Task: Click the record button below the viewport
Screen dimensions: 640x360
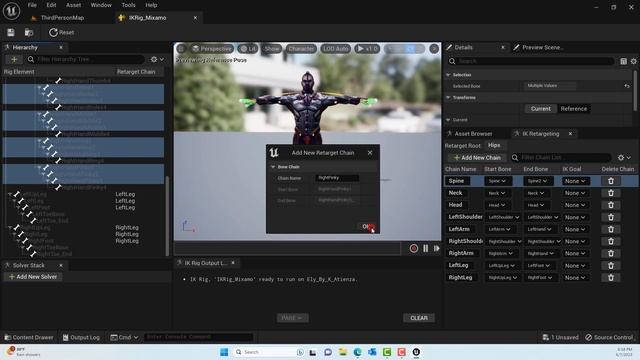Action: pos(413,248)
